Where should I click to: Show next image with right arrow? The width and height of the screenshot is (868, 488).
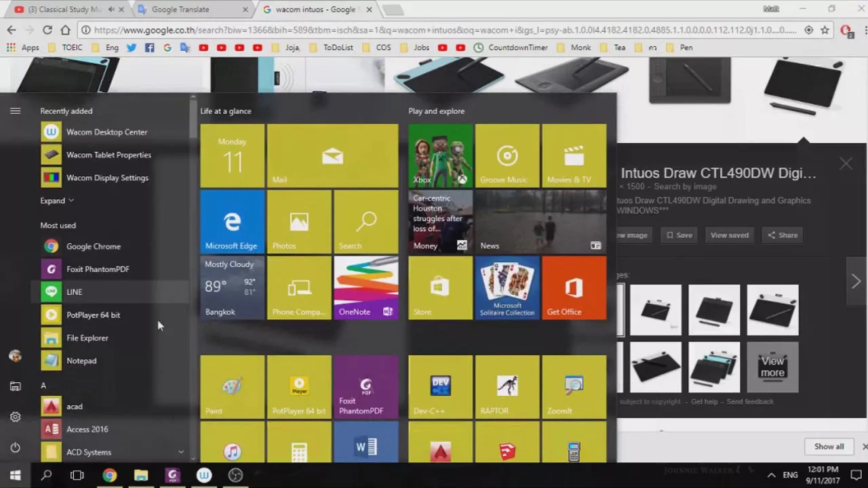pos(856,281)
